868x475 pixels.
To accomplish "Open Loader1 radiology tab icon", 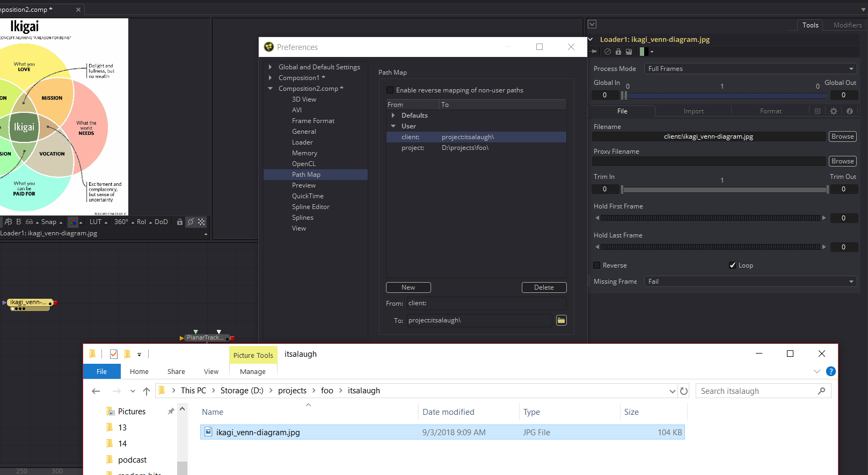I will click(x=818, y=111).
